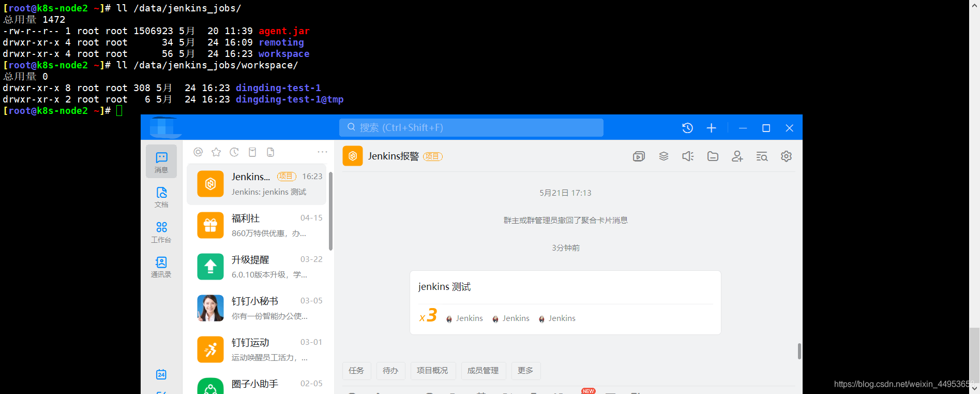Open the Workbench (工作台) sidebar section
This screenshot has height=394, width=980.
click(x=161, y=232)
